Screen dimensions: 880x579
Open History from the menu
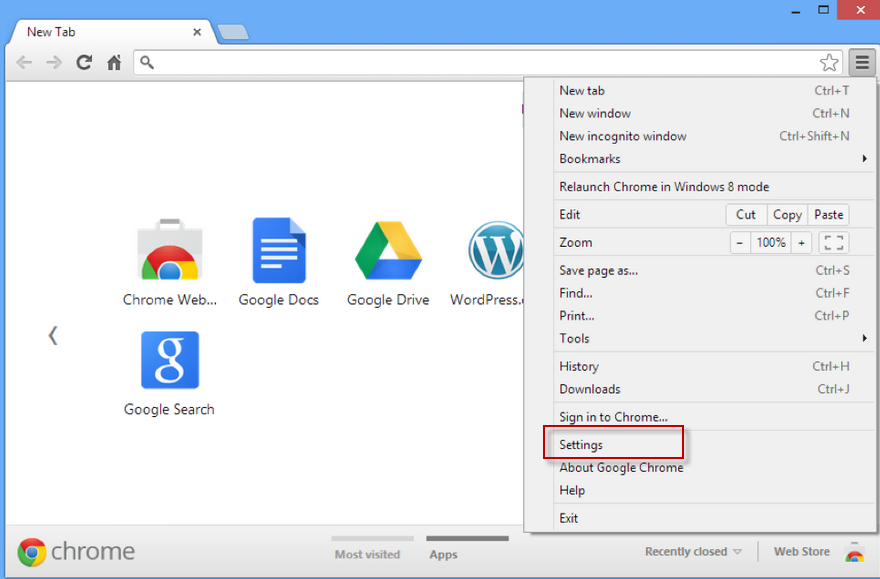click(x=713, y=366)
